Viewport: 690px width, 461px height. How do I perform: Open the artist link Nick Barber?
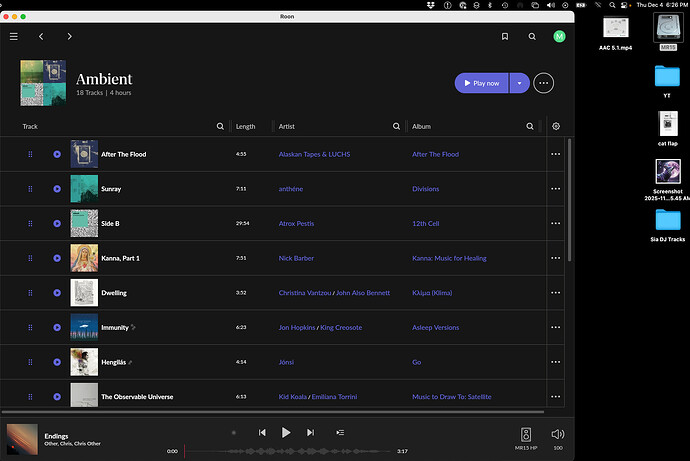[296, 258]
